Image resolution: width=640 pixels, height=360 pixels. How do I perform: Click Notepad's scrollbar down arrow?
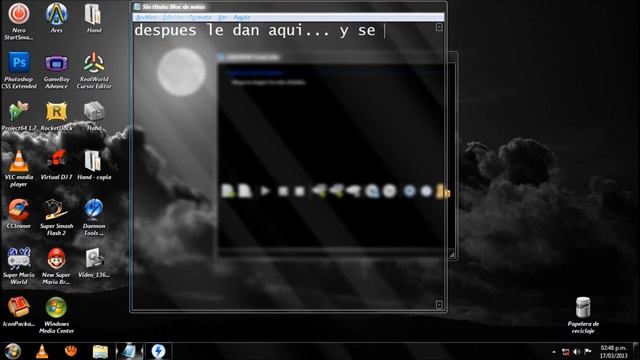coord(439,304)
